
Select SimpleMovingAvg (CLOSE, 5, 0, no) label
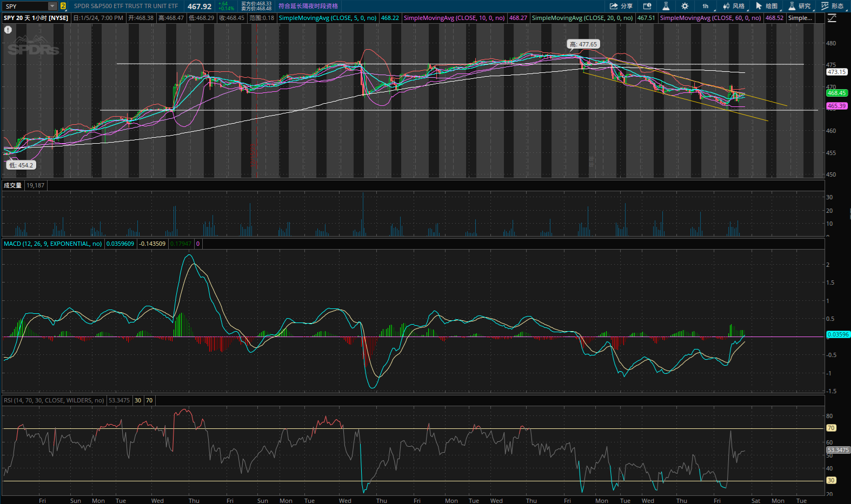[x=328, y=18]
